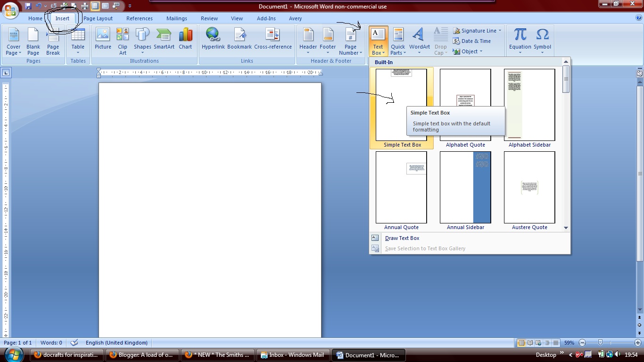The width and height of the screenshot is (644, 362).
Task: Insert a Cover Page
Action: pyautogui.click(x=13, y=41)
